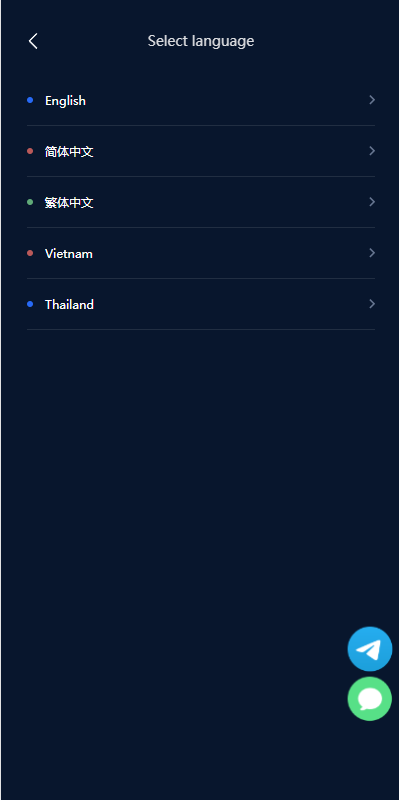Click the red dot beside Vietnam
Screen dimensions: 399x800
(x=30, y=253)
